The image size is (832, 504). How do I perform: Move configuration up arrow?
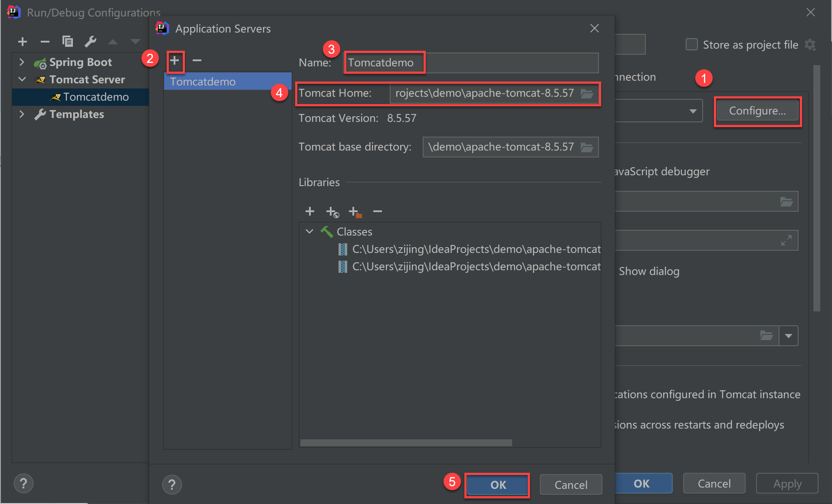(113, 42)
